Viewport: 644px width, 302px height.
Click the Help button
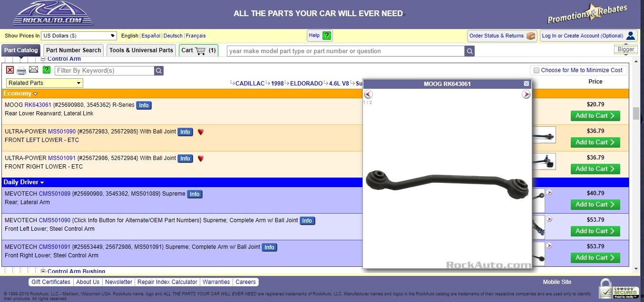[320, 36]
